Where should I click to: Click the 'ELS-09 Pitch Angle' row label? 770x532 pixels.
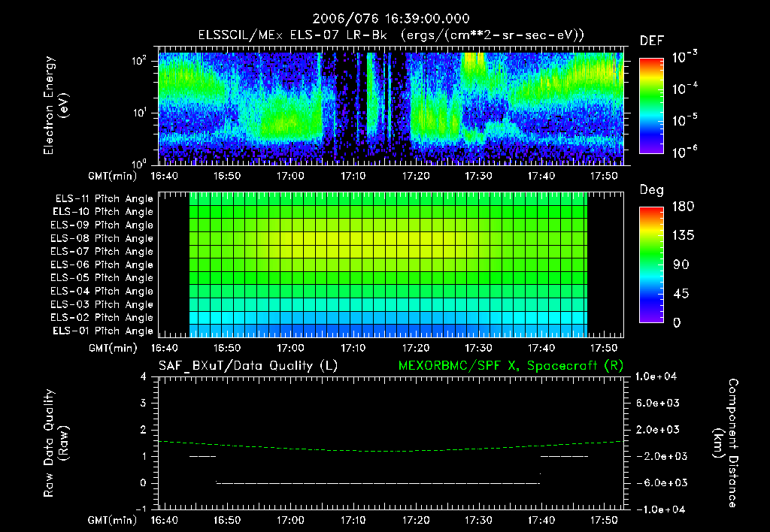(102, 225)
